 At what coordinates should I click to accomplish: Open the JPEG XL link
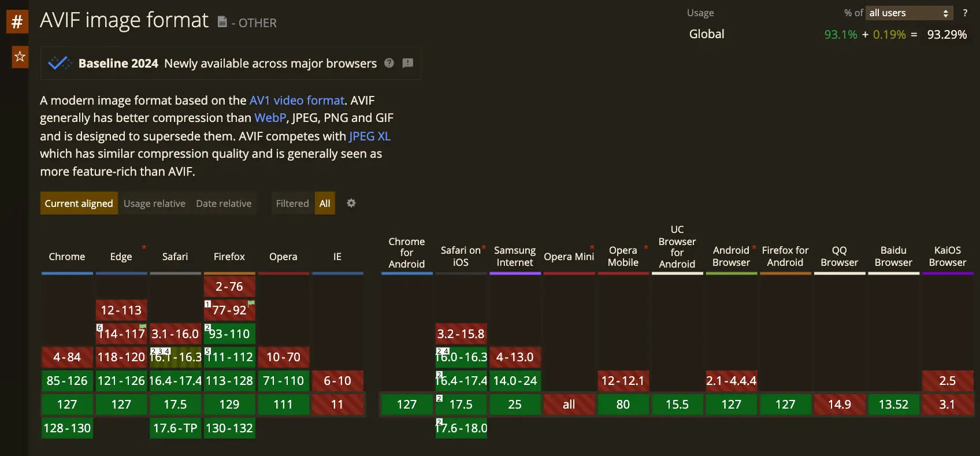coord(370,136)
